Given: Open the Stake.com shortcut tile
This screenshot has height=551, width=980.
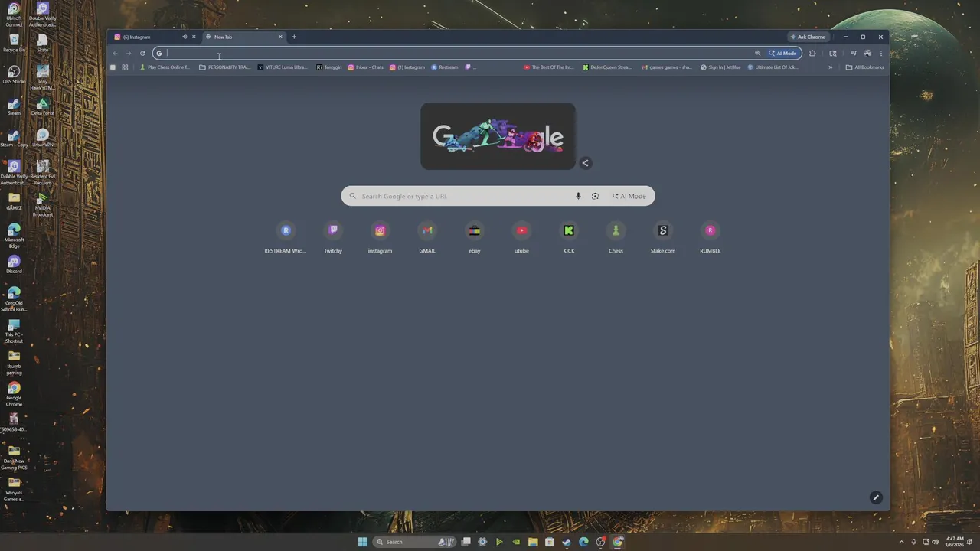Looking at the screenshot, I should 663,236.
